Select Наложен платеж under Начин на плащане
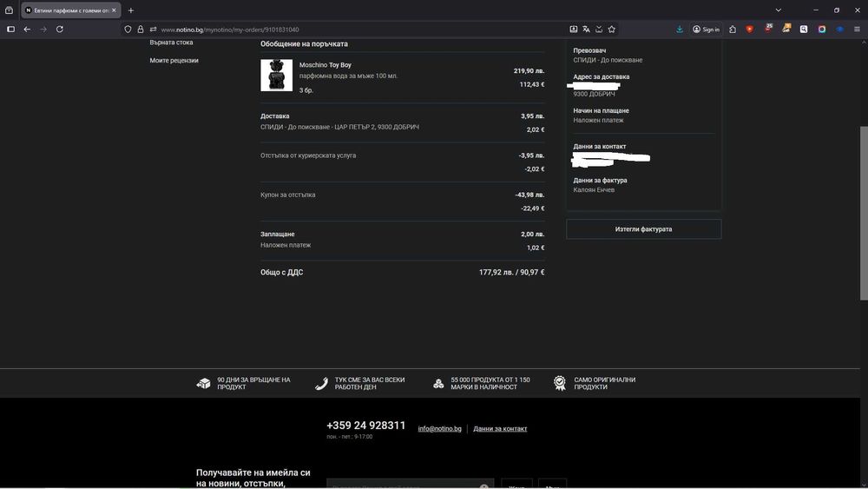 coord(598,120)
